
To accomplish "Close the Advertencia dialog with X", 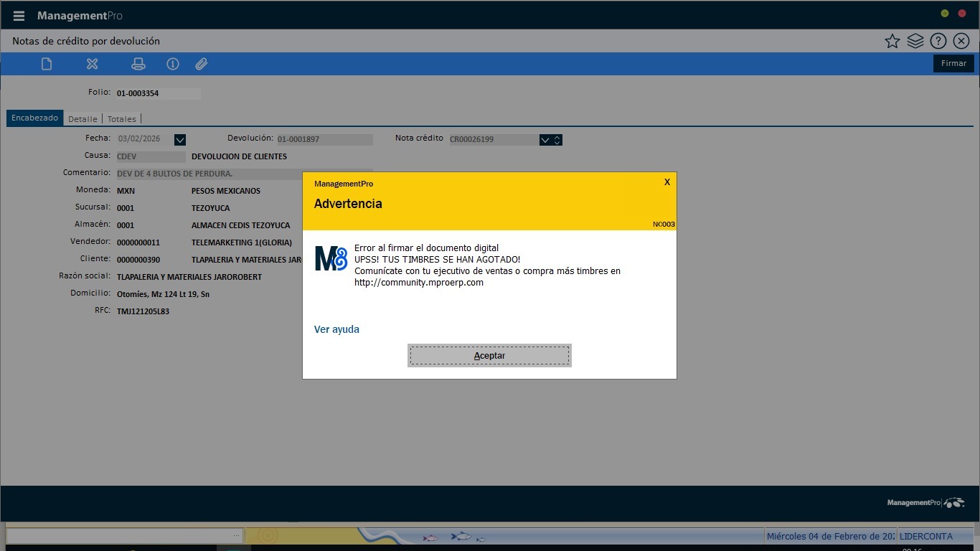I will pyautogui.click(x=667, y=182).
